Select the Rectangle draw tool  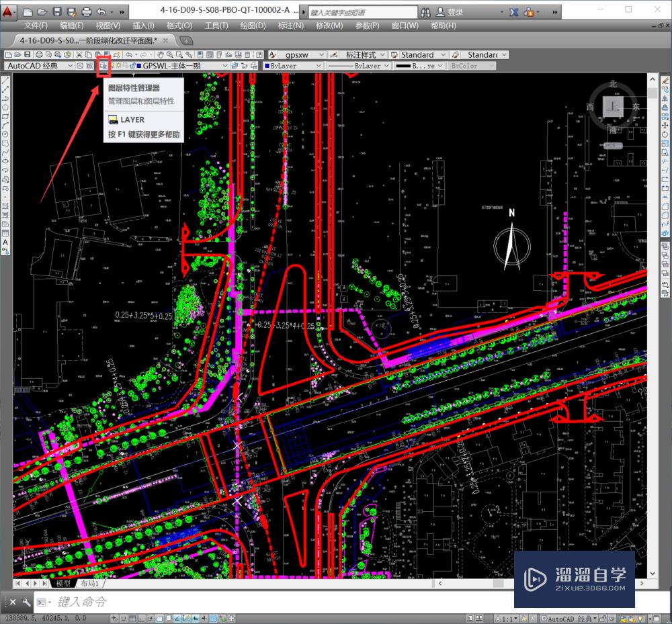(5, 117)
